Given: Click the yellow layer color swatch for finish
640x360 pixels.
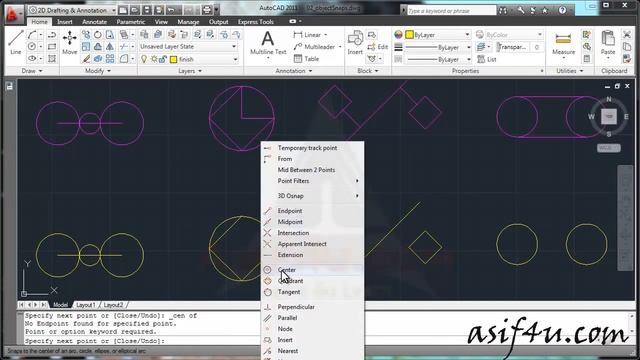Looking at the screenshot, I should (173, 60).
